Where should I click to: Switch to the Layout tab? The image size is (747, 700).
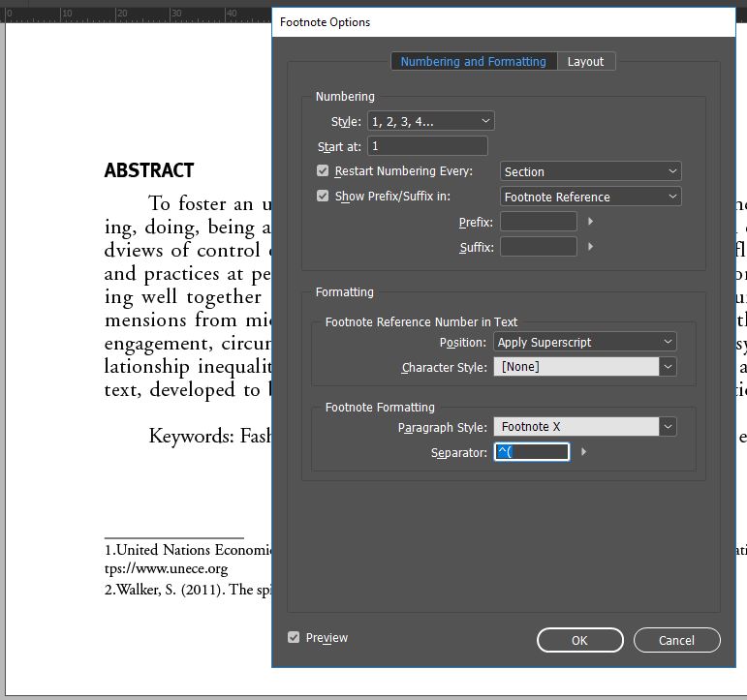585,61
